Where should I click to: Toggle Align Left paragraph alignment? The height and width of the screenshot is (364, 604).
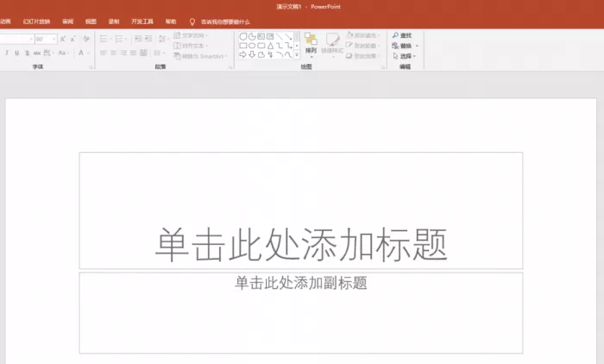coord(104,53)
